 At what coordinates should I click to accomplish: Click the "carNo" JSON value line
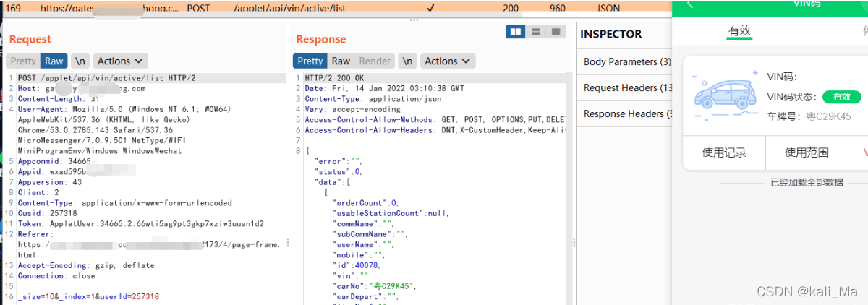(375, 286)
